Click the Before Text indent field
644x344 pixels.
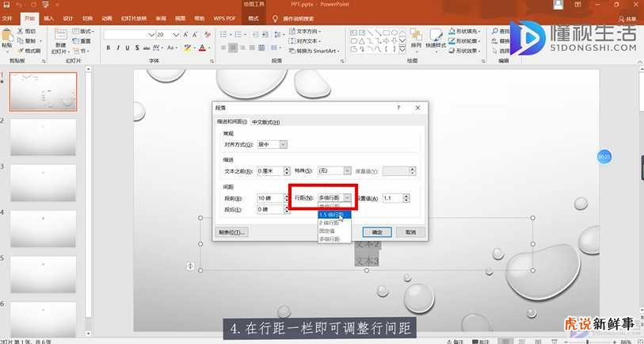pos(270,170)
